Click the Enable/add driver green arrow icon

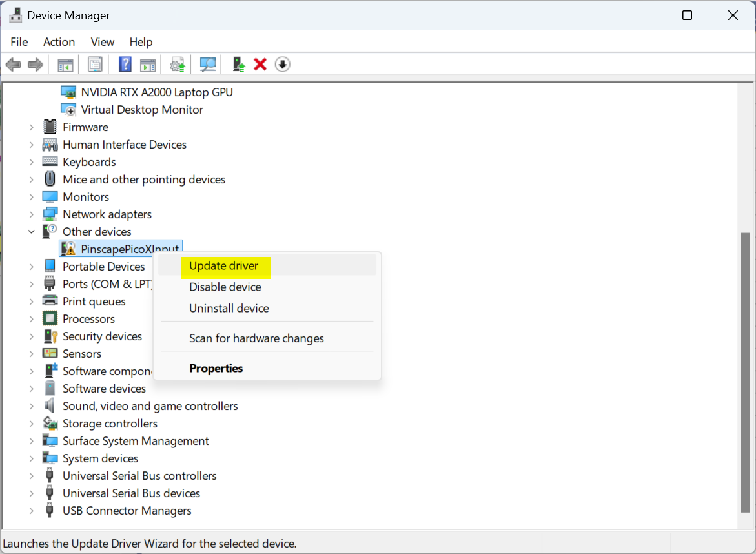[x=238, y=65]
